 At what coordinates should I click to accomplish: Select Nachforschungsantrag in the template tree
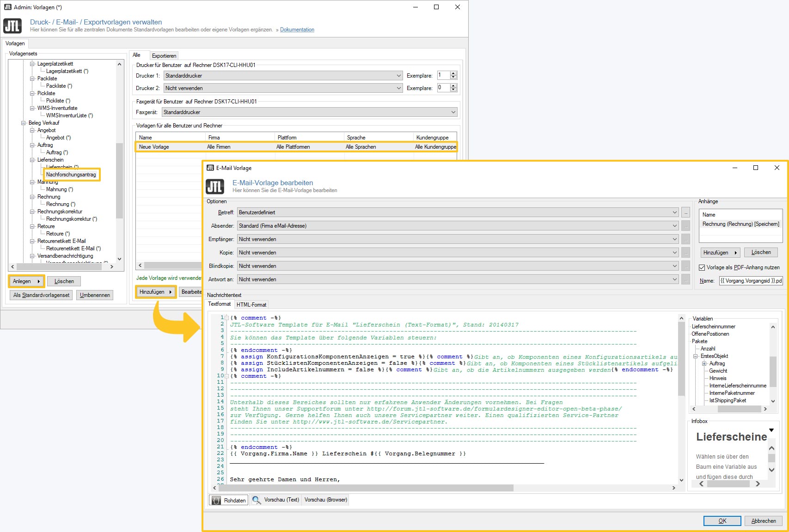click(x=71, y=175)
